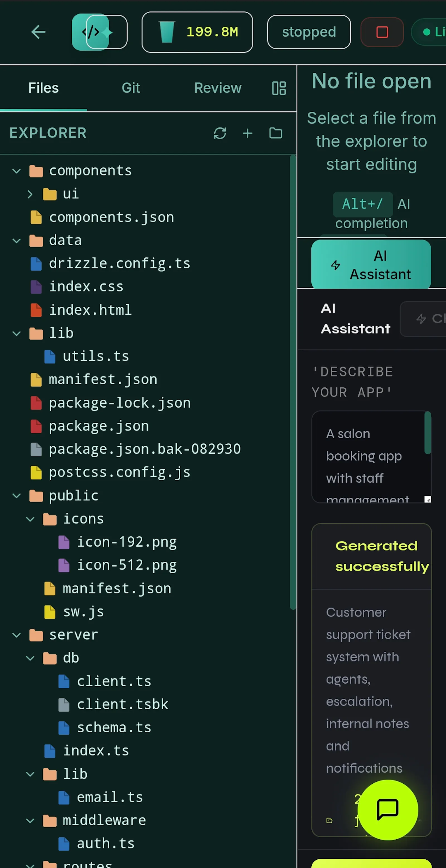Click the server folder icon

36,635
